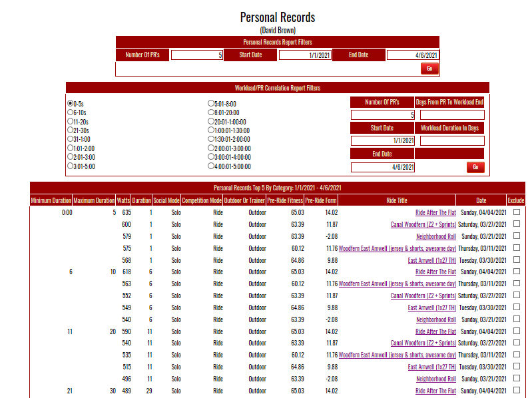Open East Amwell (1x27 TH) link in 549 watts row
The image size is (532, 398).
[x=432, y=307]
